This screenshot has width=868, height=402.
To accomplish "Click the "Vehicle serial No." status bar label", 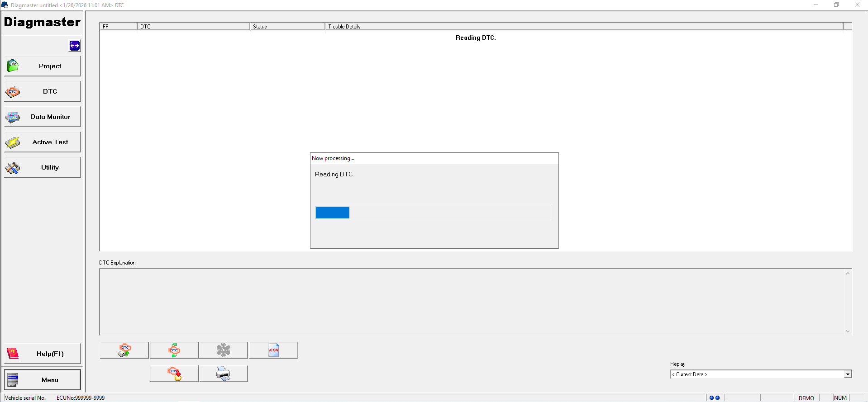I will [25, 398].
